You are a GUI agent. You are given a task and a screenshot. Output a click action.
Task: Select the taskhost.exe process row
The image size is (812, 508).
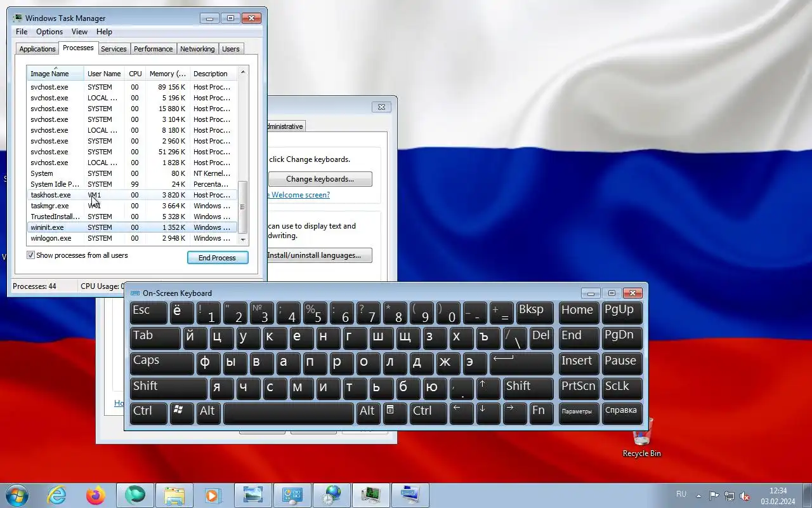[132, 195]
